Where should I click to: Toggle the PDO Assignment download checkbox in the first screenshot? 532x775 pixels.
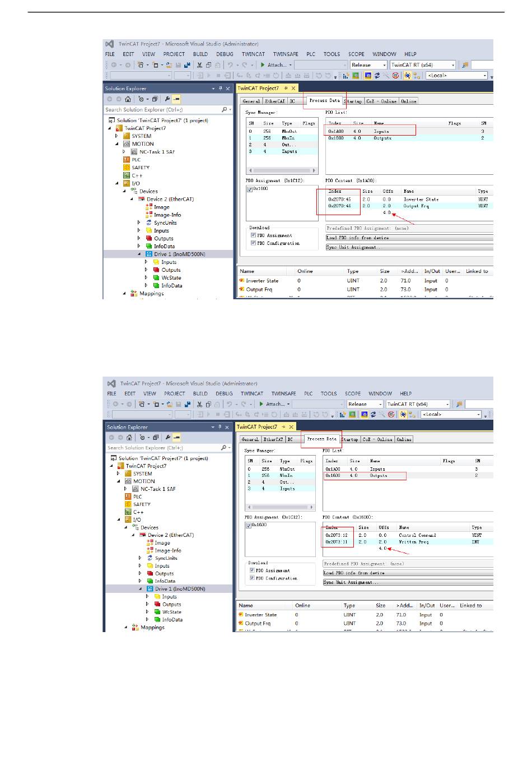[254, 235]
